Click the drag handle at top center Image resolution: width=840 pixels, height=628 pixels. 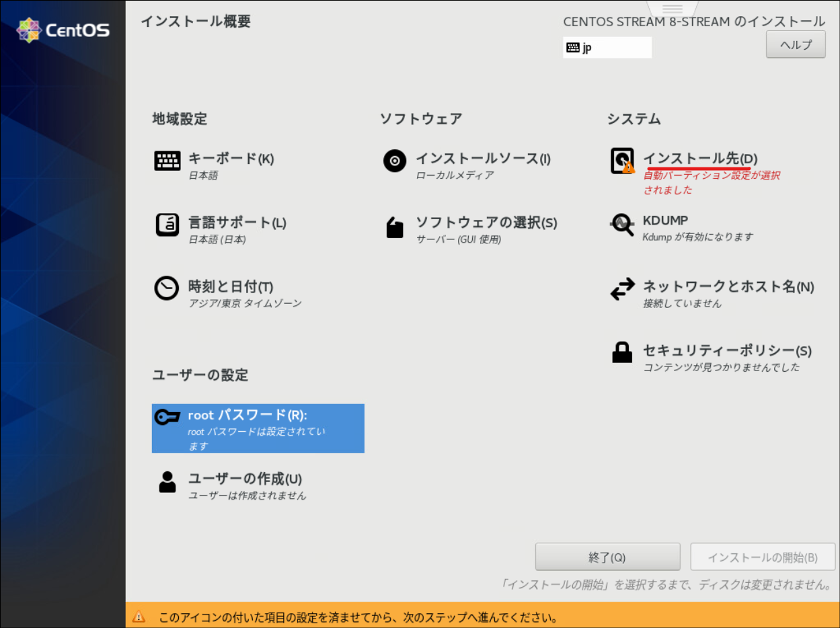pos(673,8)
